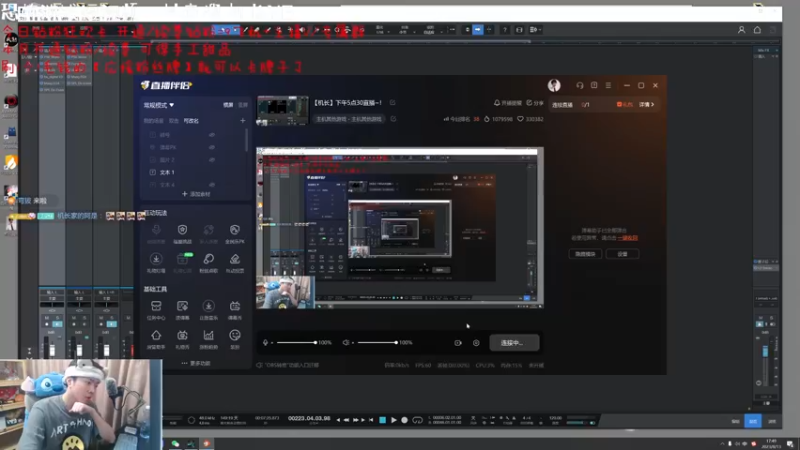The image size is (800, 450).
Task: Open the hamburger menu icon in 直播伴侣
Action: coord(608,85)
